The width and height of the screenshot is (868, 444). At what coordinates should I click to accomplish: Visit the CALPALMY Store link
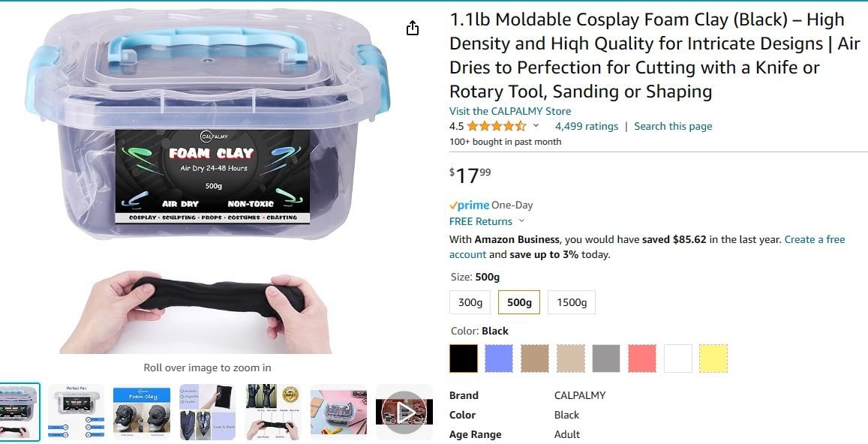point(510,111)
